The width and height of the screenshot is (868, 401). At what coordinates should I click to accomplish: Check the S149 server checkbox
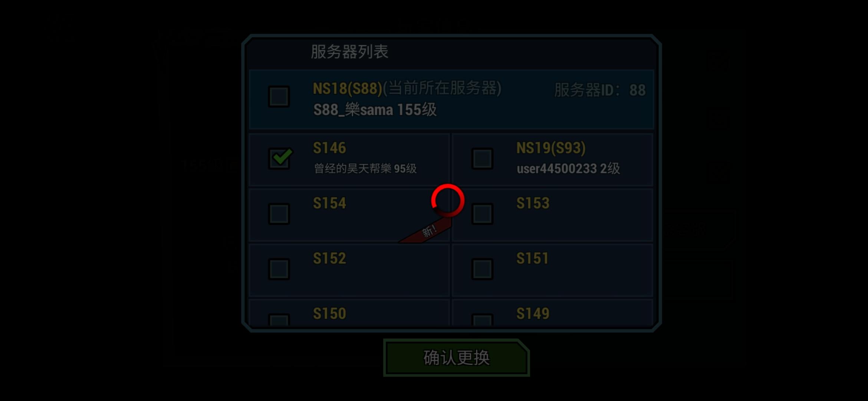482,320
